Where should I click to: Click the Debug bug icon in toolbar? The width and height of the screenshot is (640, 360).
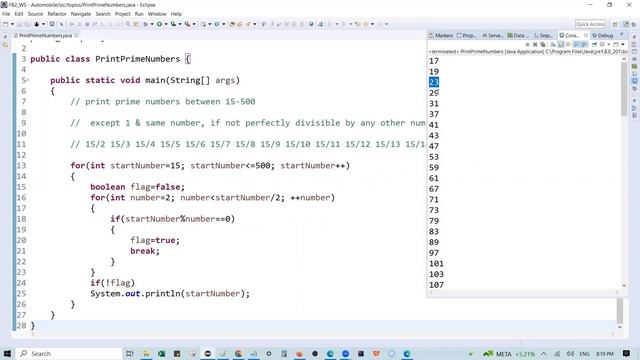(146, 24)
